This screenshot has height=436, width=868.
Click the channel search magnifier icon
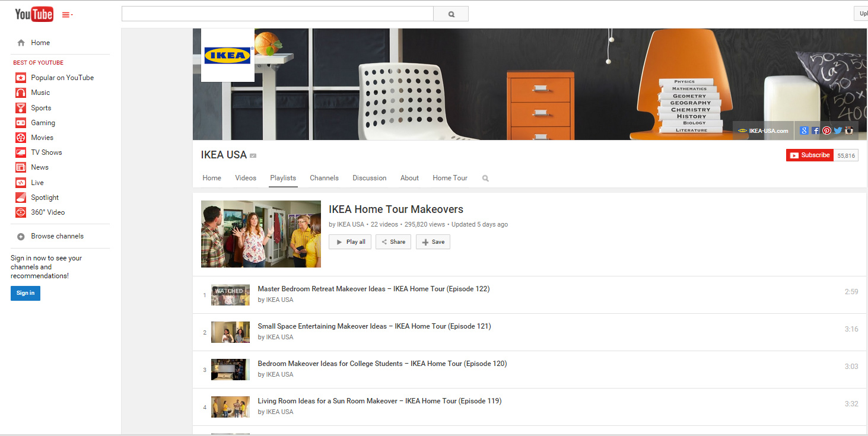point(485,178)
